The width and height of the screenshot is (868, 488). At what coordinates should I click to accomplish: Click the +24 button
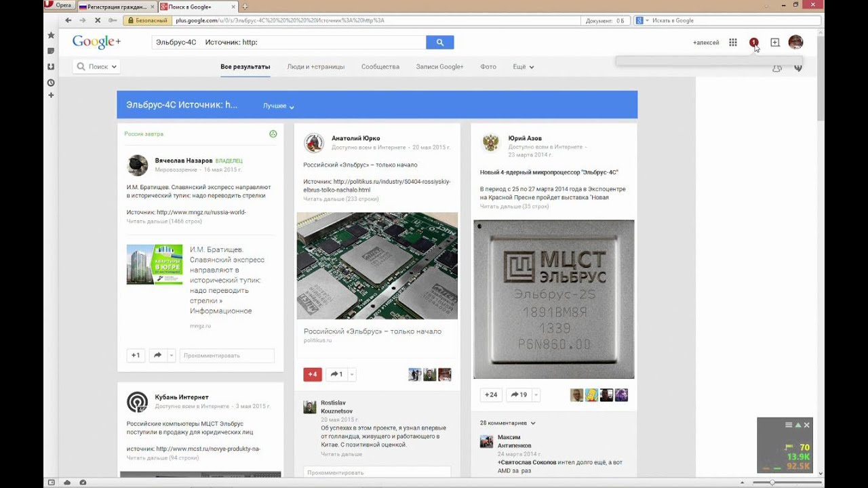pos(491,394)
